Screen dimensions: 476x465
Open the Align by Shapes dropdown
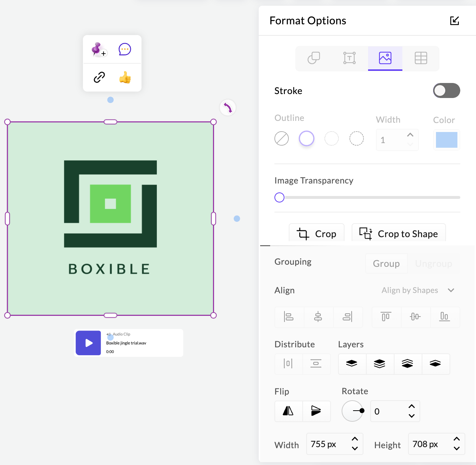[x=418, y=290]
